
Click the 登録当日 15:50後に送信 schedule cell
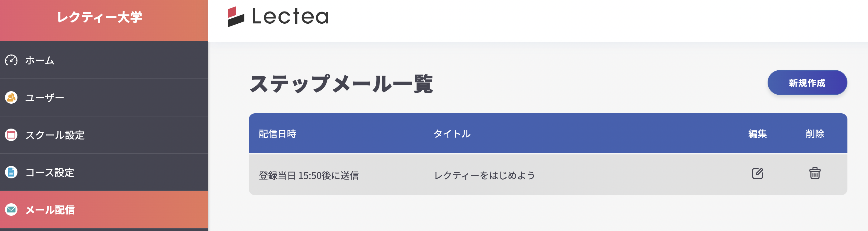(309, 175)
